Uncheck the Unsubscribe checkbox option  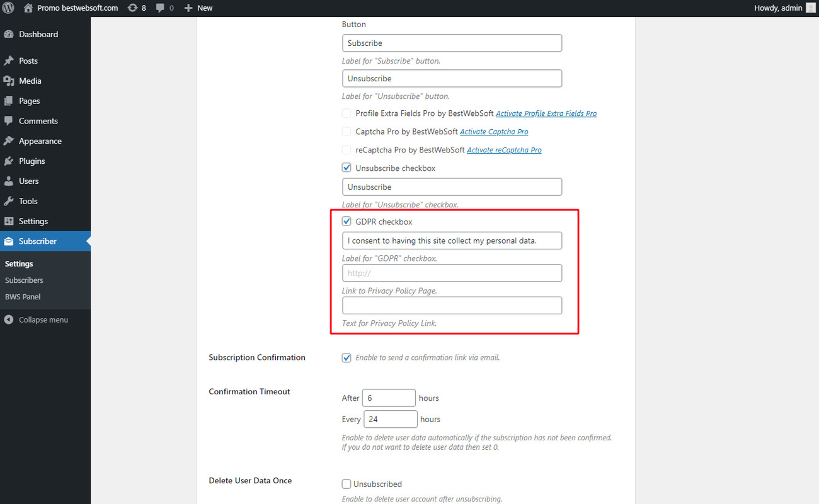tap(346, 168)
